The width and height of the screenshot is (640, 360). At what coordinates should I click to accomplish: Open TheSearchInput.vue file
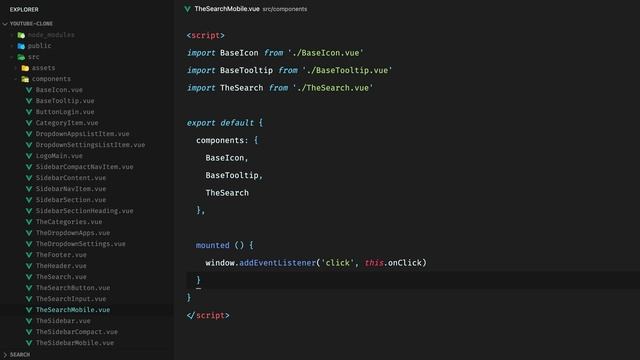pyautogui.click(x=71, y=299)
